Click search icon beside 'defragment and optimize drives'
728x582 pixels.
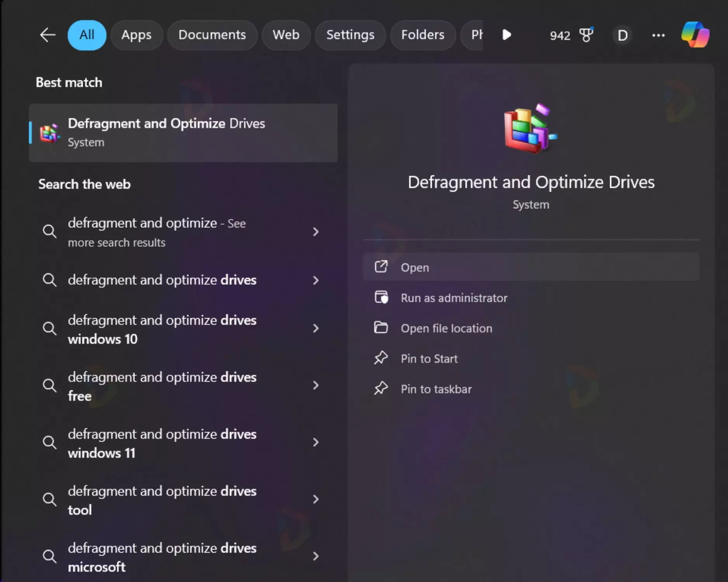(49, 279)
